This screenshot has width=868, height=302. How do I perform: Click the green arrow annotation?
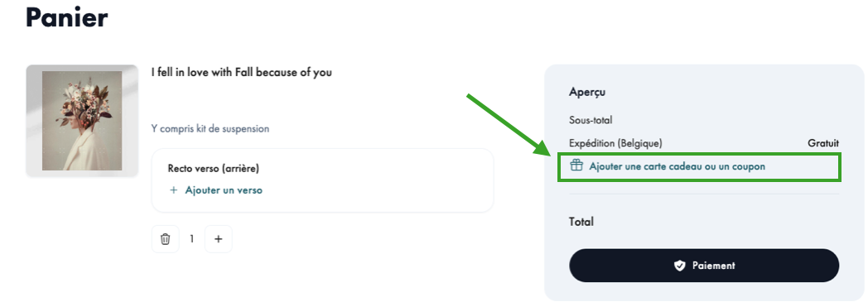(509, 125)
